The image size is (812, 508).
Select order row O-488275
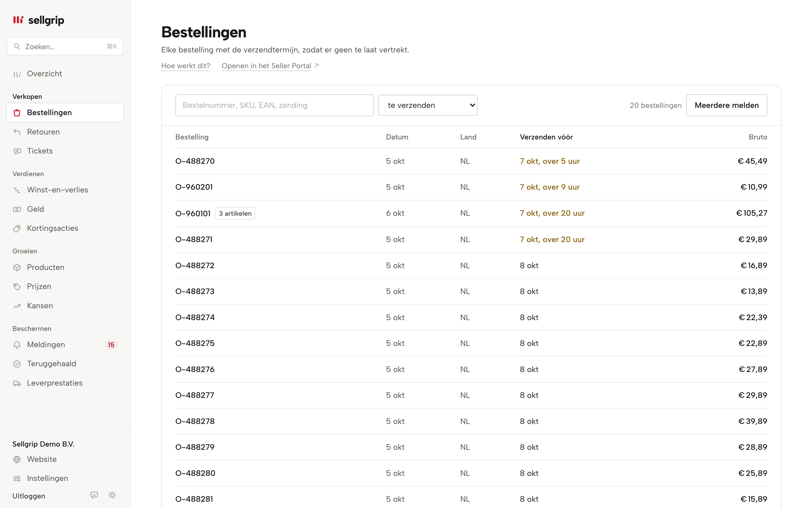coord(471,343)
